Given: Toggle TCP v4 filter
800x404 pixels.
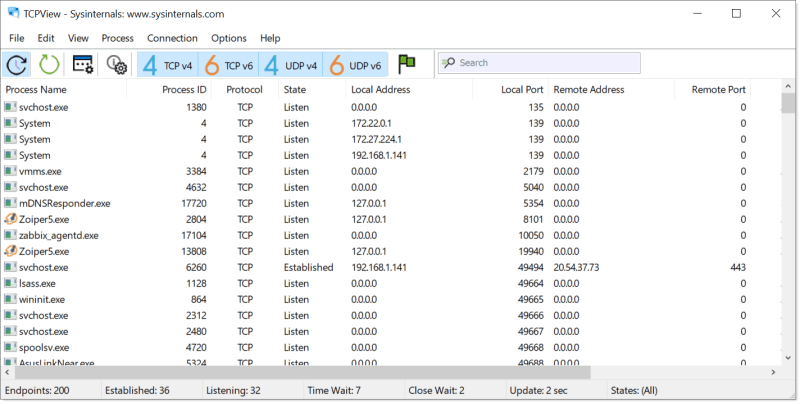Looking at the screenshot, I should point(167,65).
